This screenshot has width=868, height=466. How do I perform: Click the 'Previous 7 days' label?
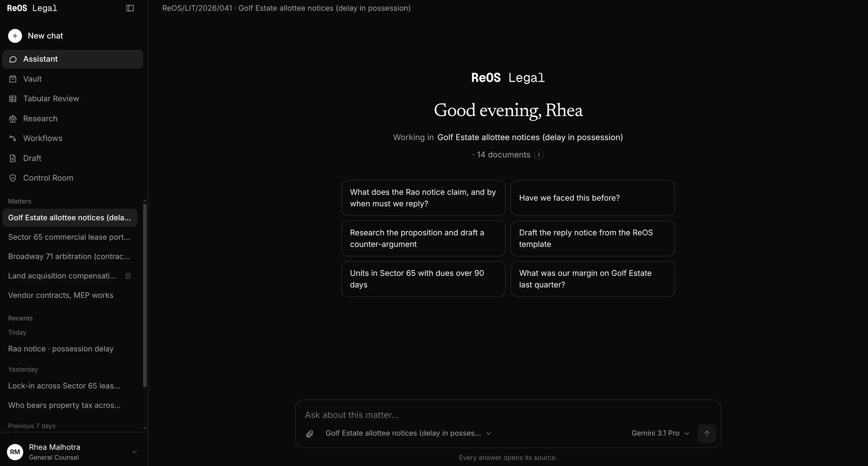click(x=32, y=426)
